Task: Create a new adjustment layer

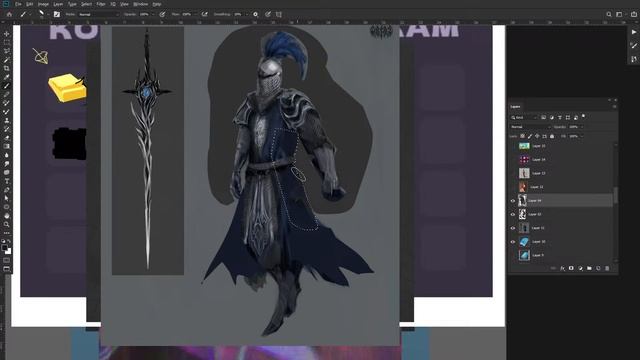Action: coord(580,268)
